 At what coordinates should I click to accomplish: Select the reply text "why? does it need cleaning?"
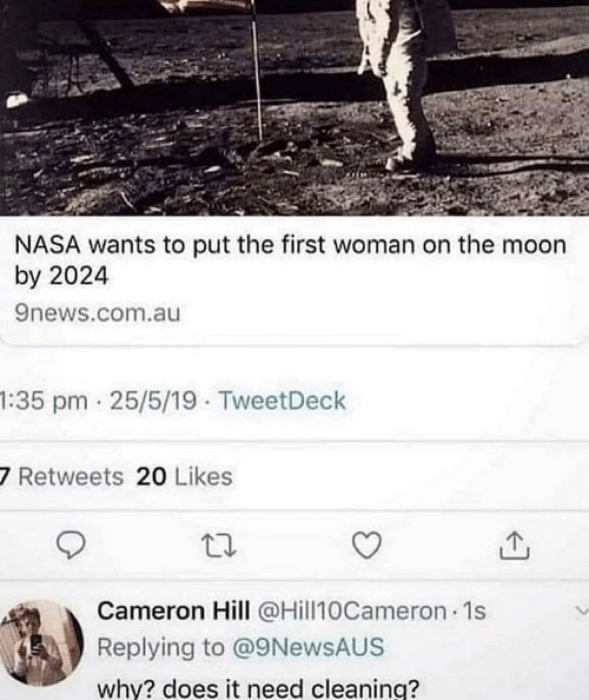258,689
